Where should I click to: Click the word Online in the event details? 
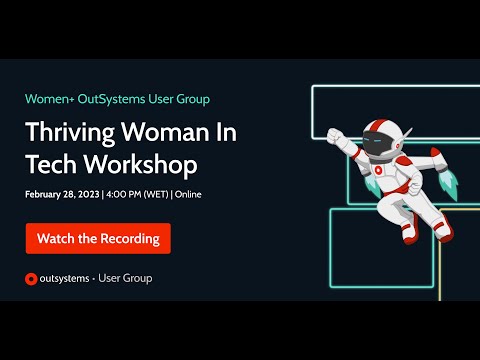(188, 194)
